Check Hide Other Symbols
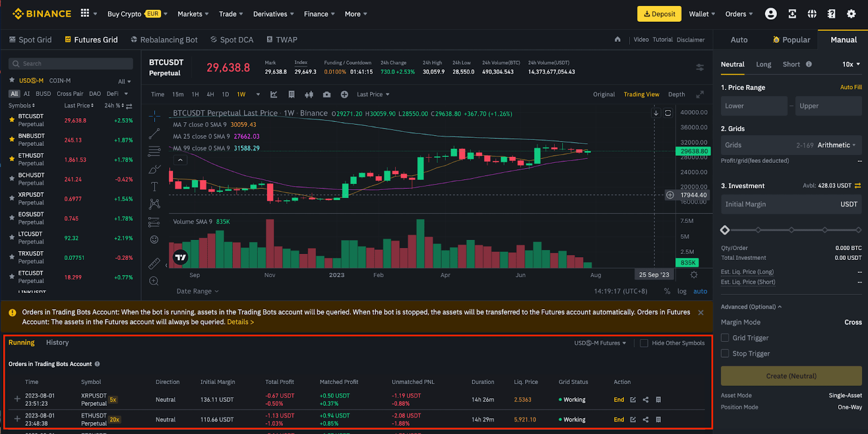Viewport: 868px width, 434px height. coord(644,343)
